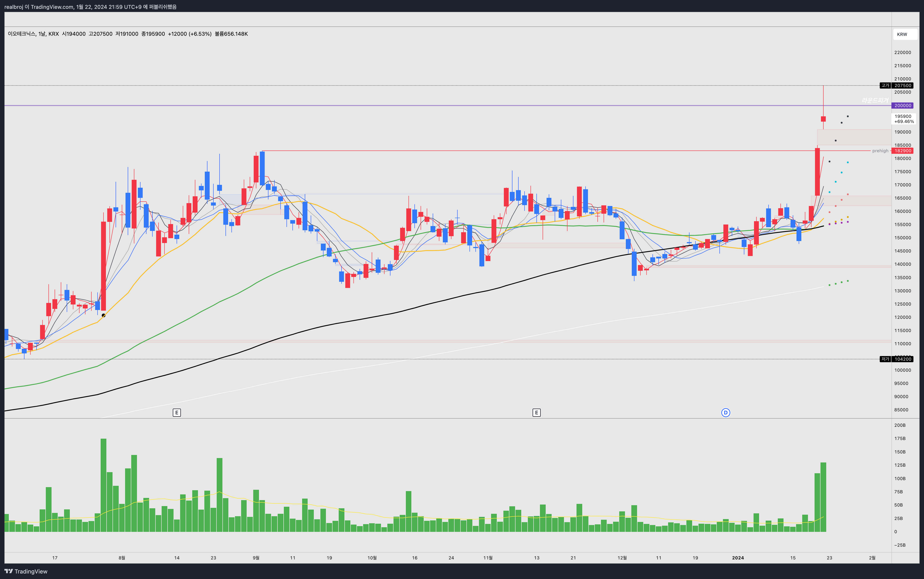Image resolution: width=924 pixels, height=579 pixels.
Task: Click the current price 195900 label
Action: coord(903,116)
